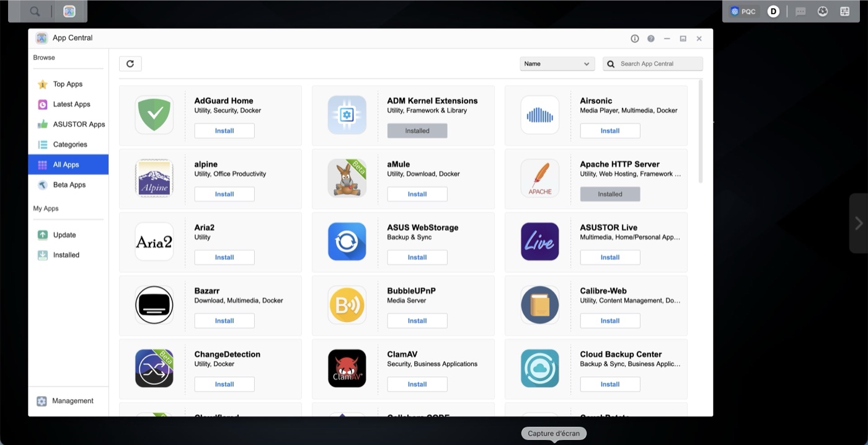Open the App Central info icon
Image resolution: width=868 pixels, height=445 pixels.
(635, 38)
